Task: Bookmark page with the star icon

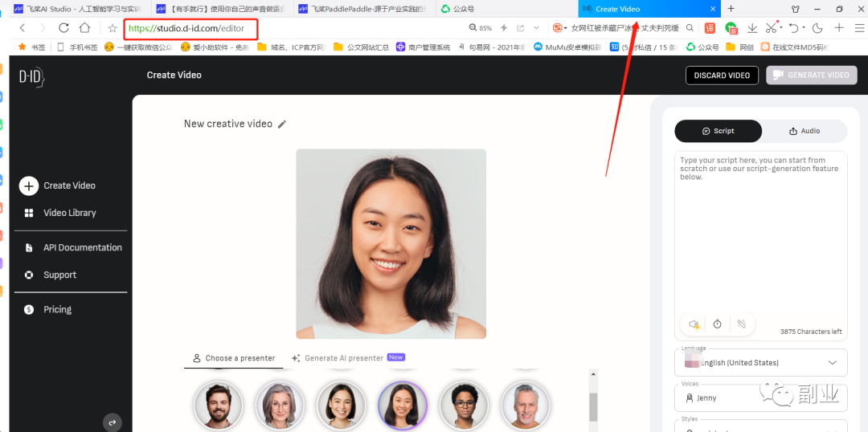Action: click(113, 28)
